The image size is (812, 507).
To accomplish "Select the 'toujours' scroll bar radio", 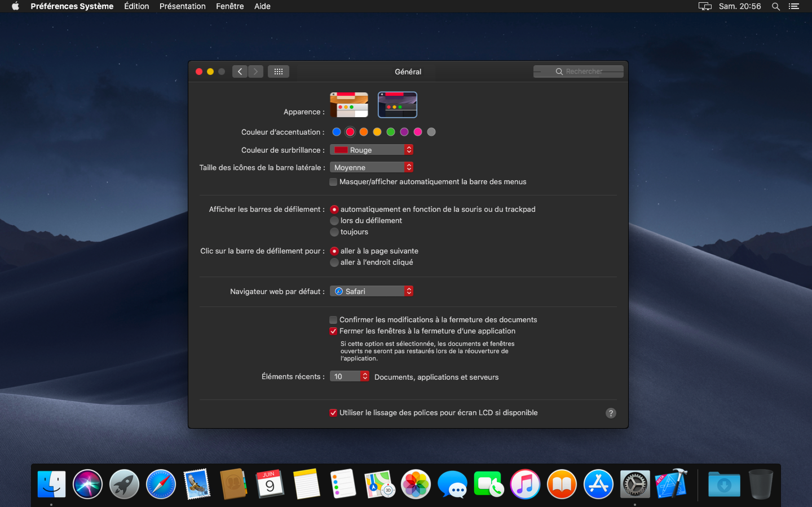I will pos(334,232).
